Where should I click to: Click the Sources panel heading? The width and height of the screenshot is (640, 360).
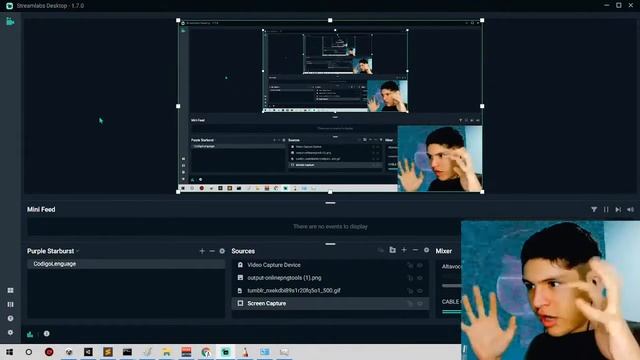(243, 251)
